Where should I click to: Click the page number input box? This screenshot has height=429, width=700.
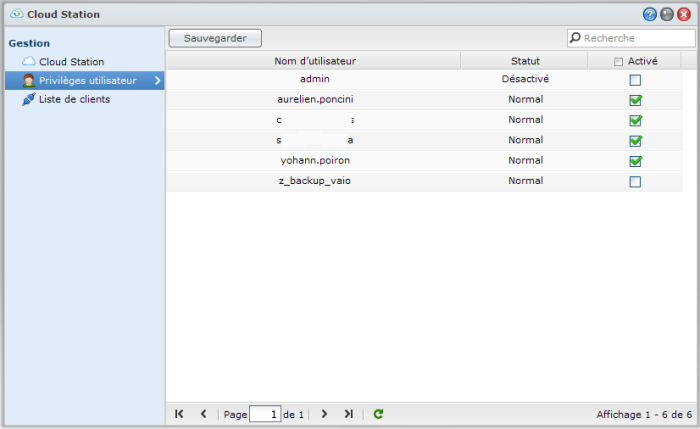[265, 413]
